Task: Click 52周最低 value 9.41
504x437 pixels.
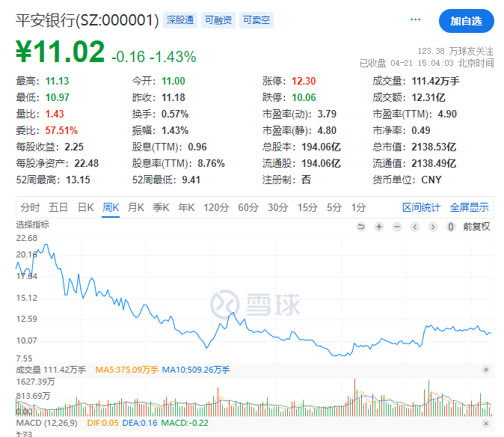Action: [191, 180]
